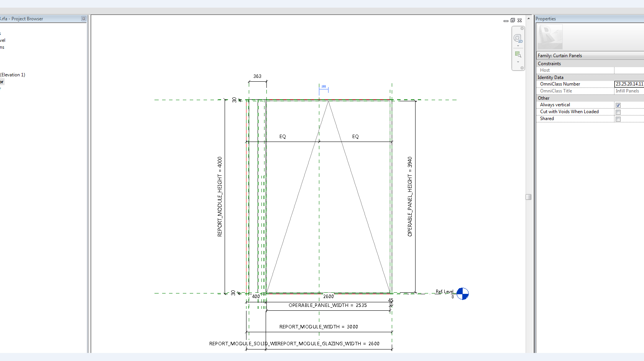This screenshot has width=644, height=361.
Task: Select the 45 dimension value
Action: (x=391, y=300)
